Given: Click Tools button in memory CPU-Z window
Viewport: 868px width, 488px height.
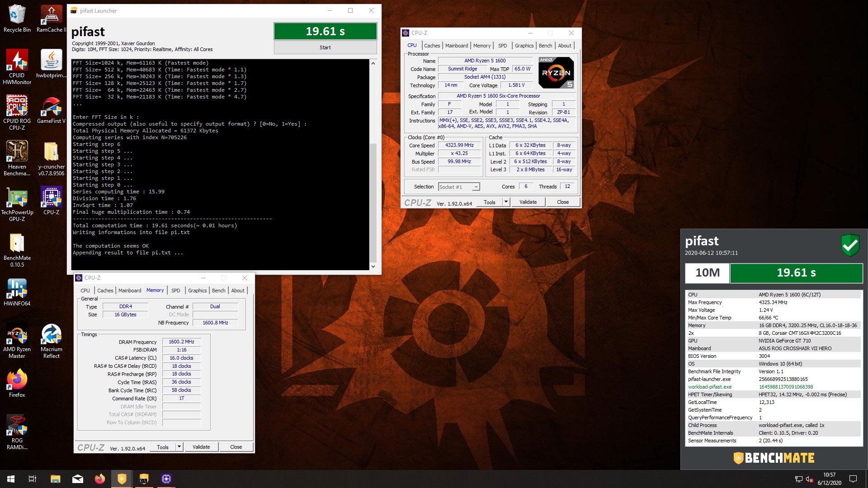Looking at the screenshot, I should pyautogui.click(x=163, y=447).
